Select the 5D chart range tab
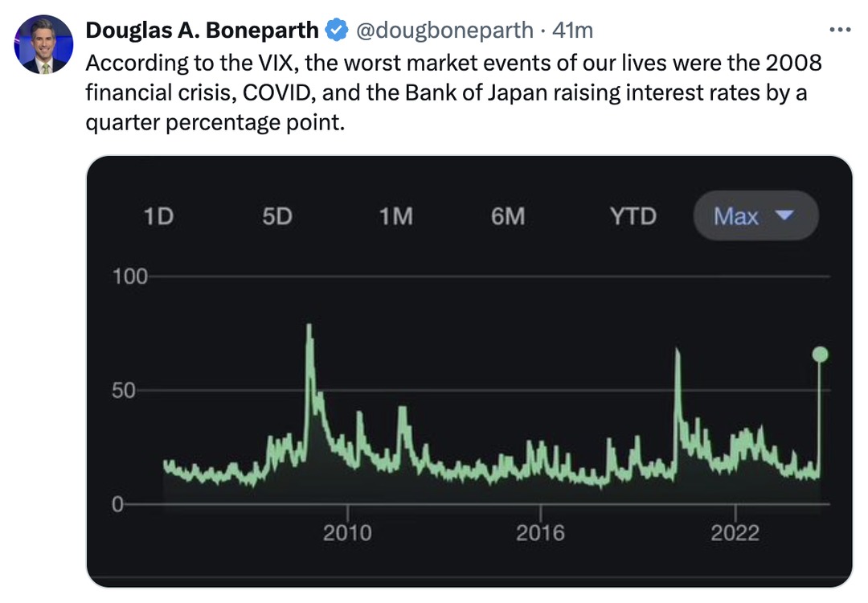 pos(277,216)
